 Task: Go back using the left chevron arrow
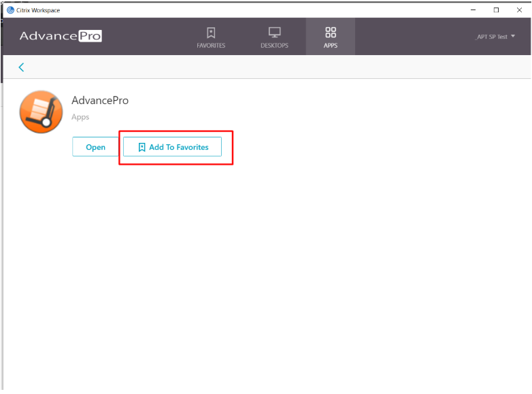click(x=21, y=67)
